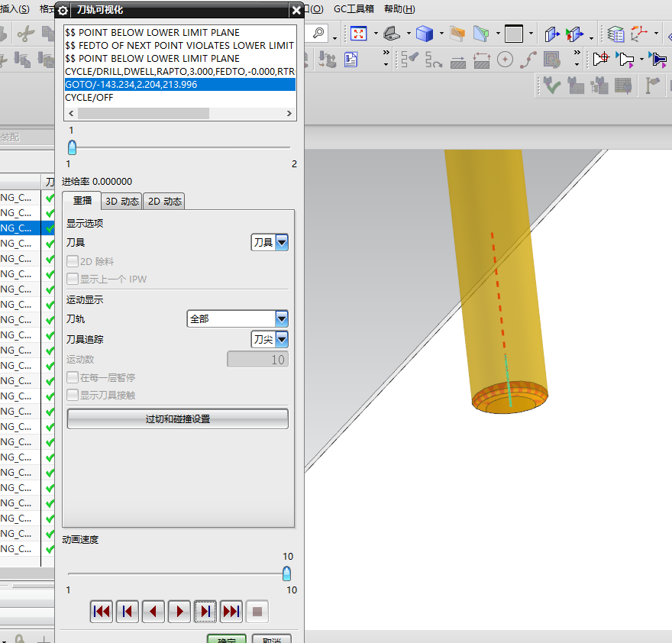672x643 pixels.
Task: Expand the Fit view dropdown arrow
Action: pyautogui.click(x=376, y=34)
